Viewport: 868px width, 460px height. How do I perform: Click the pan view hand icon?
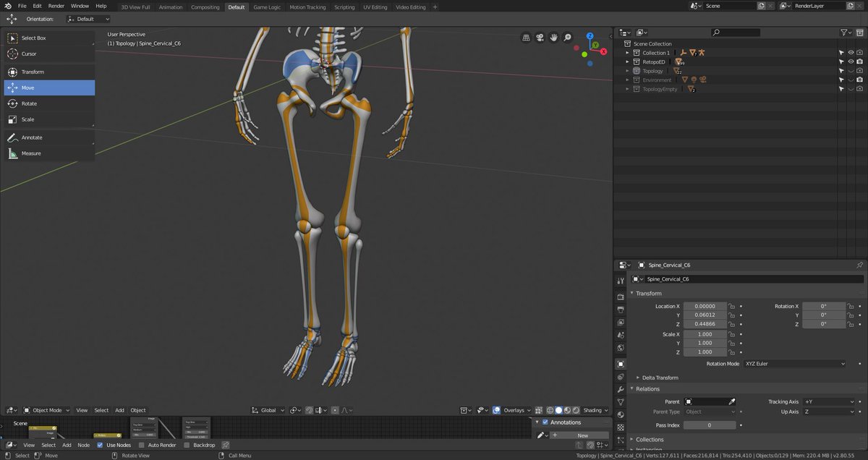click(554, 38)
